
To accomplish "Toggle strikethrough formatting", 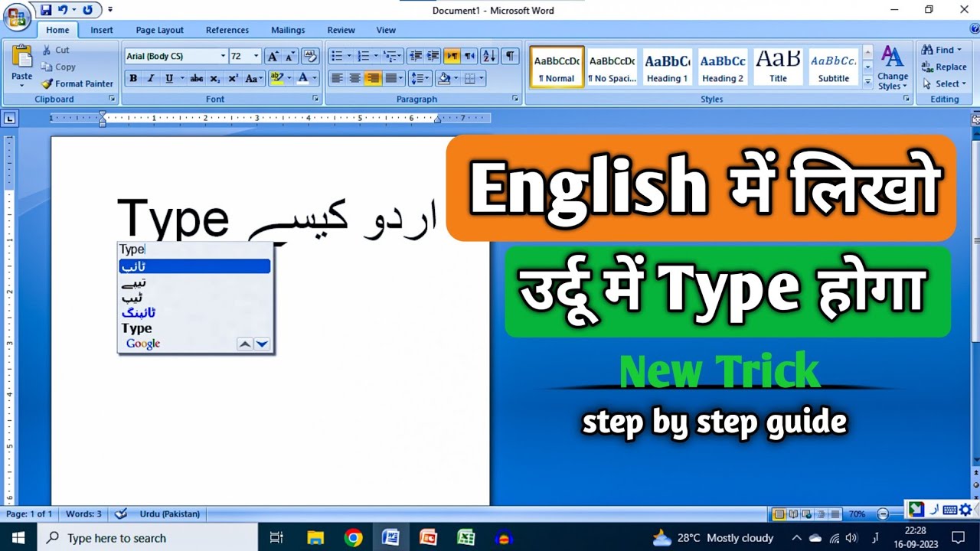I will pyautogui.click(x=197, y=78).
